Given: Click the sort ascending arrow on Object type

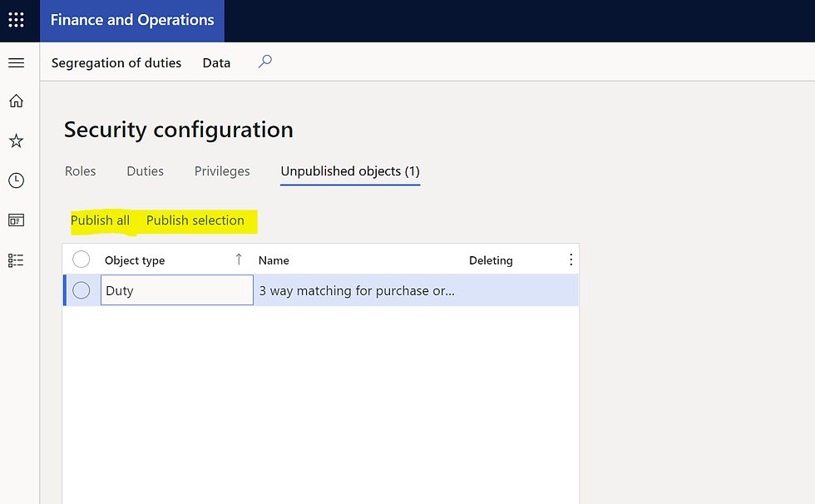Looking at the screenshot, I should (x=239, y=259).
